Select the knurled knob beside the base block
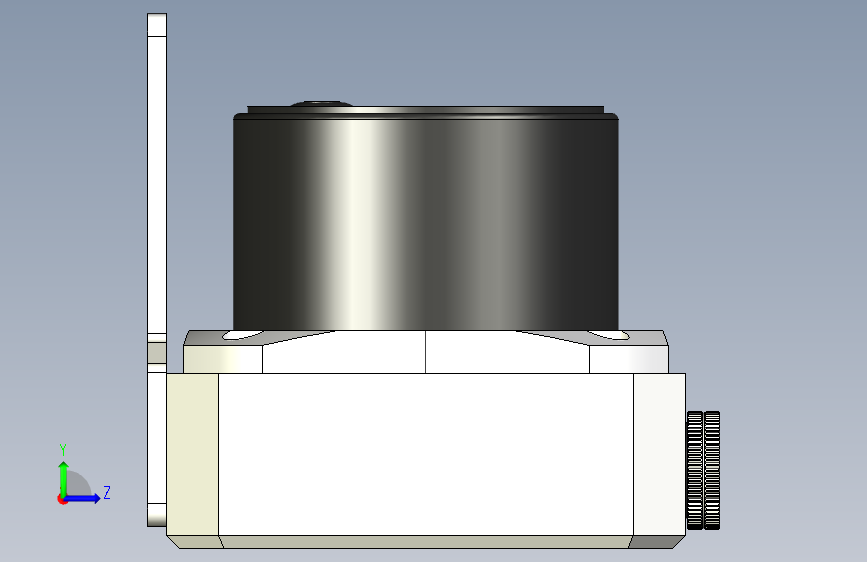867x562 pixels. point(703,470)
